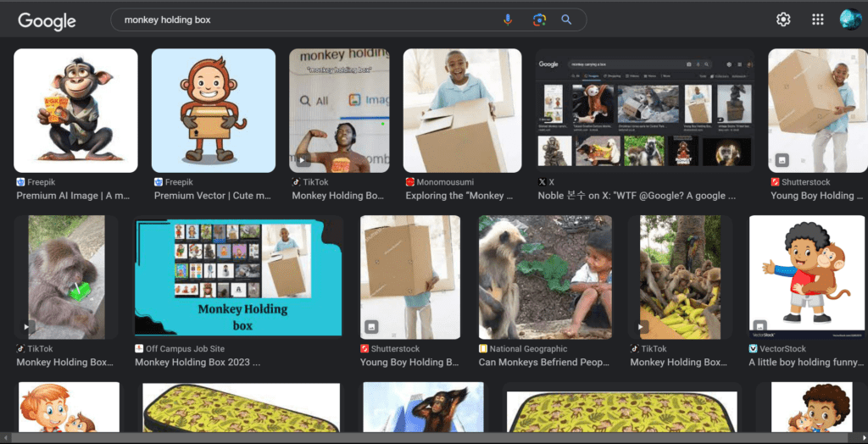Image resolution: width=868 pixels, height=444 pixels.
Task: Open the X post screenshot thumbnail
Action: tap(644, 110)
